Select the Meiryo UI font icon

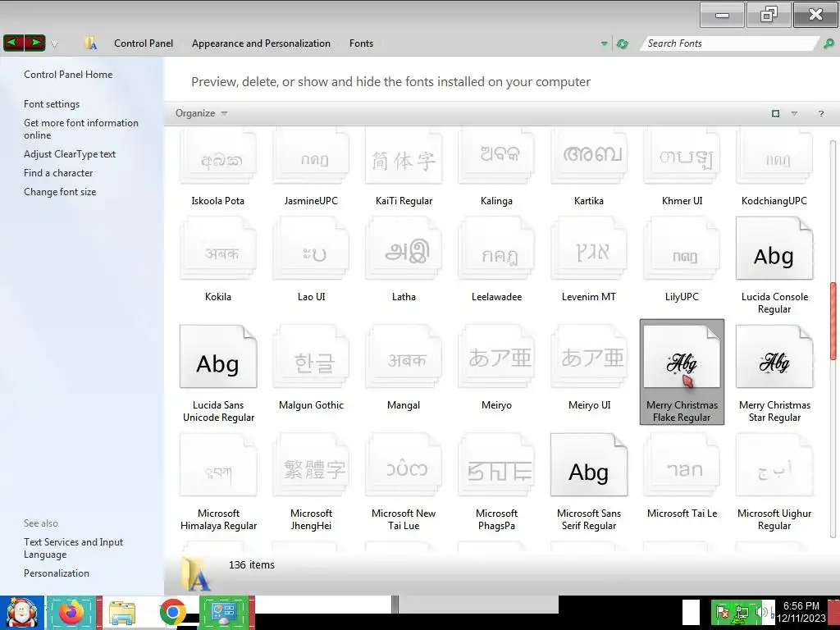click(x=589, y=357)
